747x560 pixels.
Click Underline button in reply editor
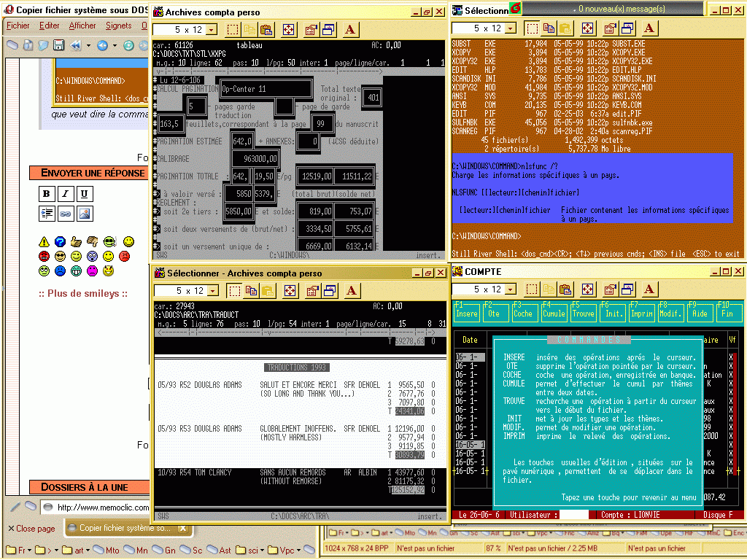pyautogui.click(x=85, y=194)
